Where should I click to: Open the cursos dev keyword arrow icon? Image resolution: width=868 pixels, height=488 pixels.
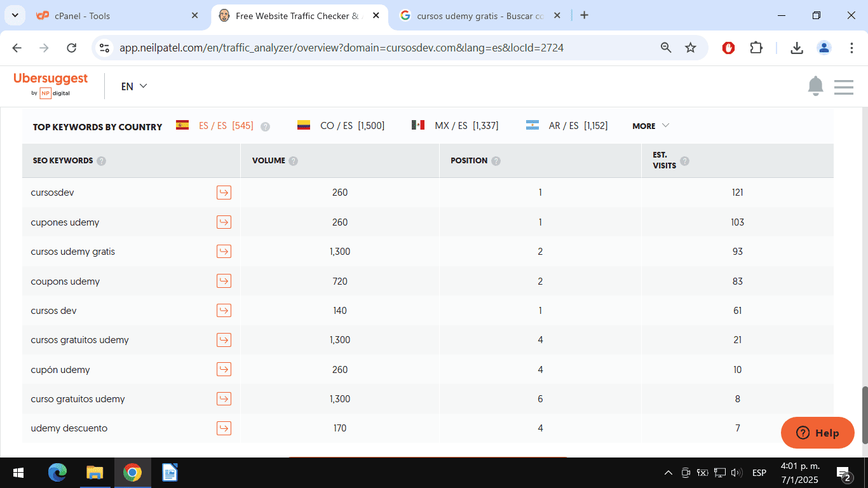224,311
